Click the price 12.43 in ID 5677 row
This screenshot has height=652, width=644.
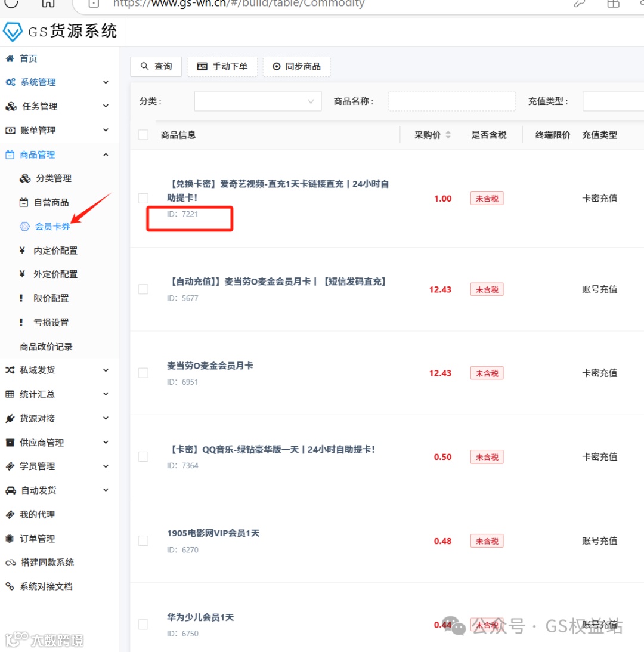[440, 289]
